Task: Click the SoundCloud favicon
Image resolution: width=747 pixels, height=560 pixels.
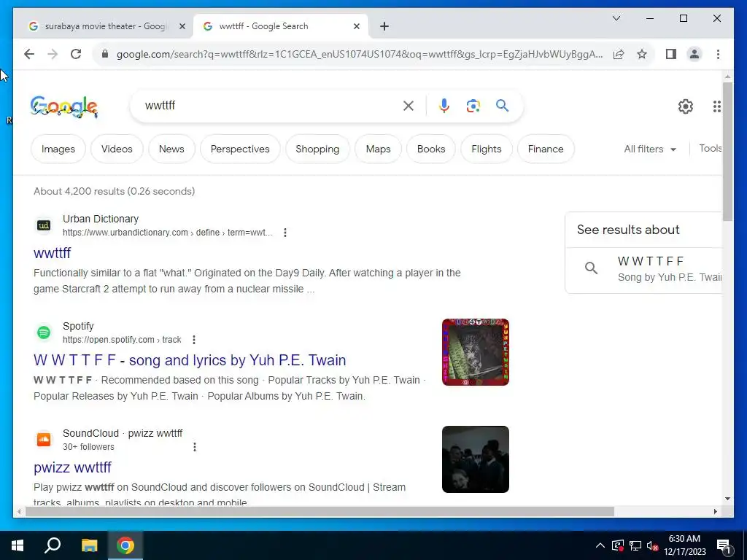Action: point(44,440)
